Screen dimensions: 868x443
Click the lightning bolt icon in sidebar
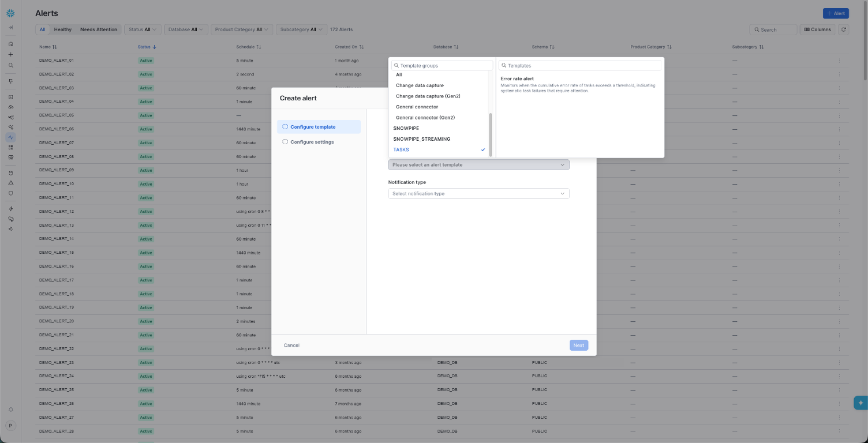10,209
